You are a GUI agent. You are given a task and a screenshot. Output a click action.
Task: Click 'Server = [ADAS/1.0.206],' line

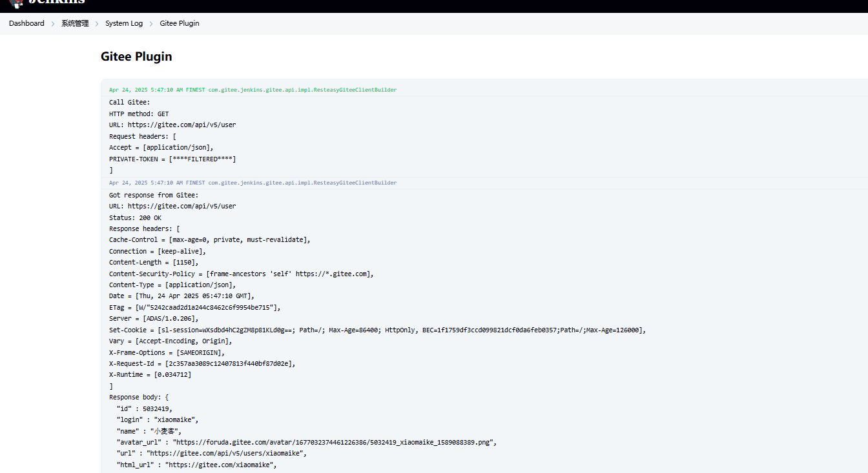[x=154, y=318]
